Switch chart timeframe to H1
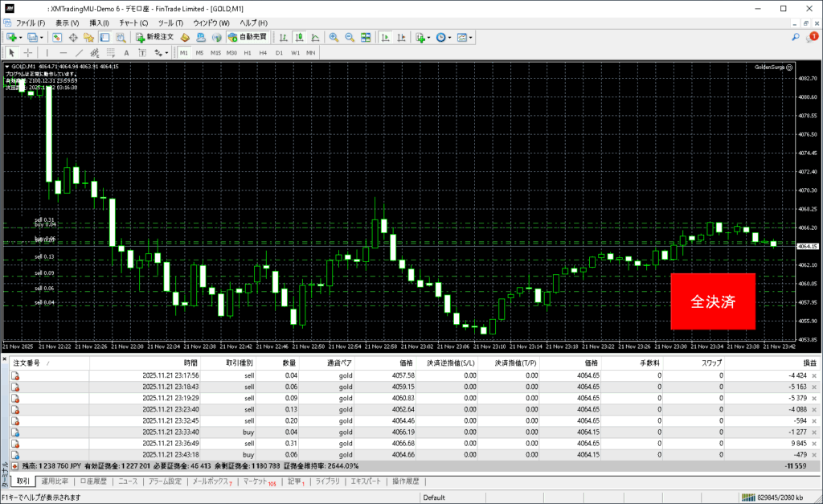 tap(248, 52)
